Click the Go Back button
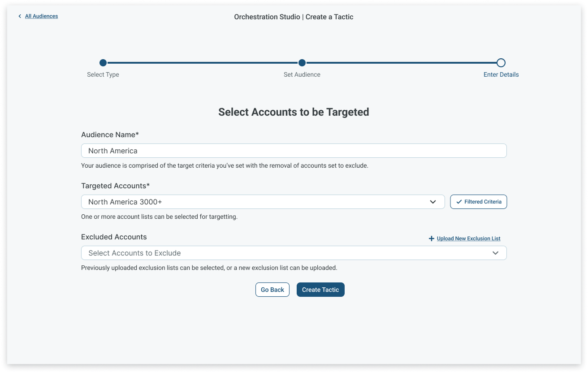 point(272,290)
